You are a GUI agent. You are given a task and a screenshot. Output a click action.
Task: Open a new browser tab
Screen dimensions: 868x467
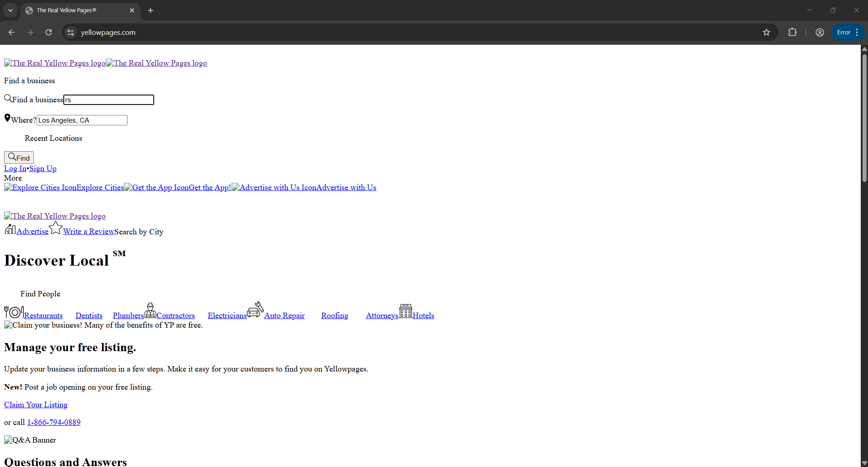pyautogui.click(x=151, y=10)
